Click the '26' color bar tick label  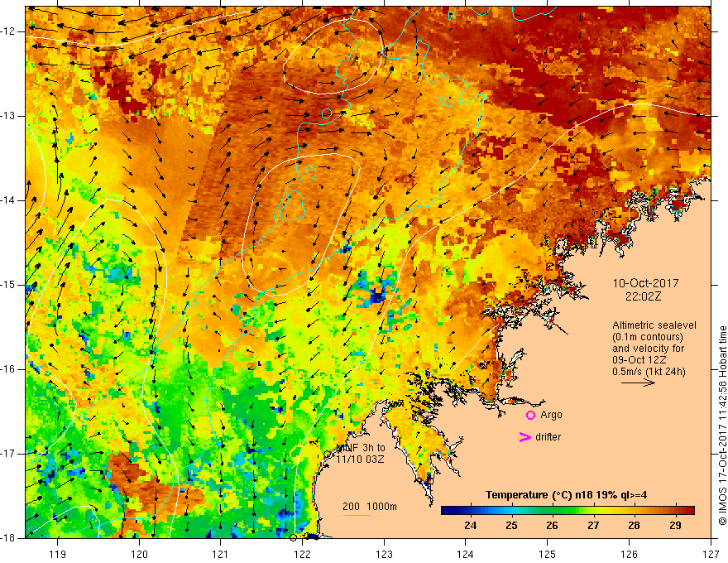552,526
